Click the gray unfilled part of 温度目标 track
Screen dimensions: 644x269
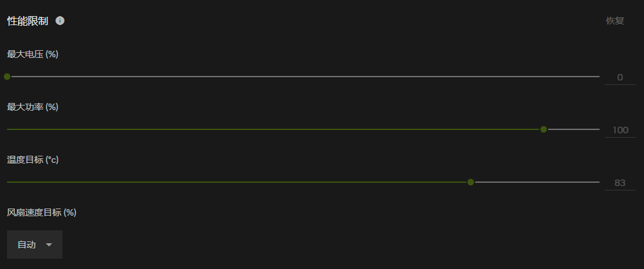tap(535, 182)
